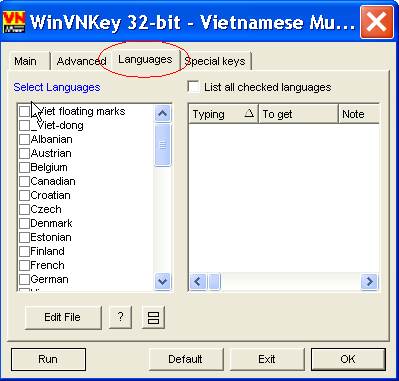The width and height of the screenshot is (399, 381).
Task: Tick the French language checkbox
Action: click(24, 265)
